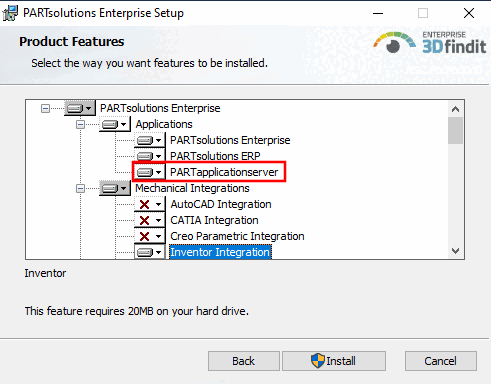This screenshot has width=491, height=384.
Task: Select the Mechanical Integrations item
Action: [192, 188]
